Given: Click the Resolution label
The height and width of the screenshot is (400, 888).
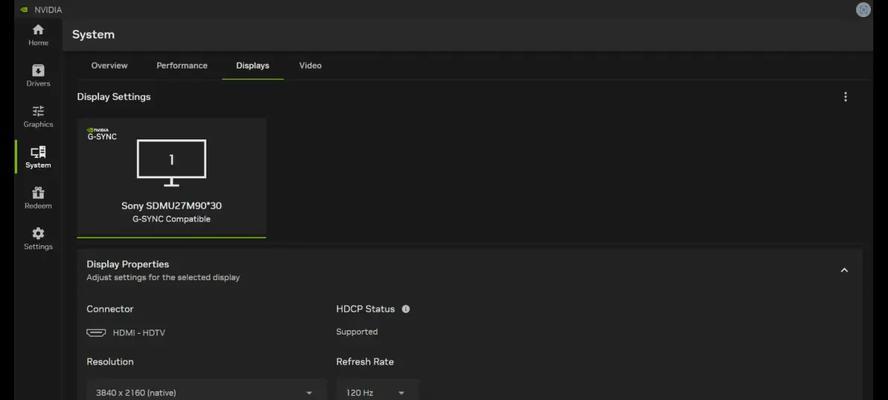Looking at the screenshot, I should point(110,361).
